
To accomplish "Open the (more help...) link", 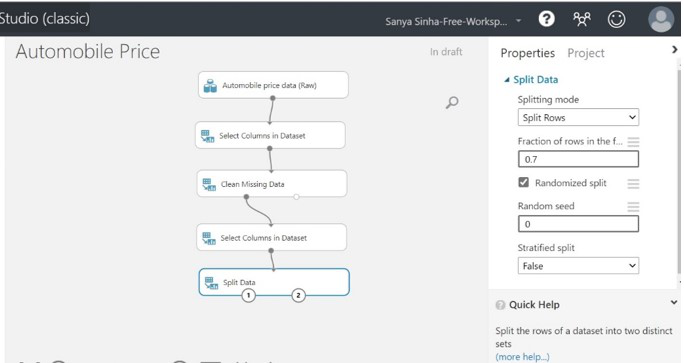I will coord(522,357).
